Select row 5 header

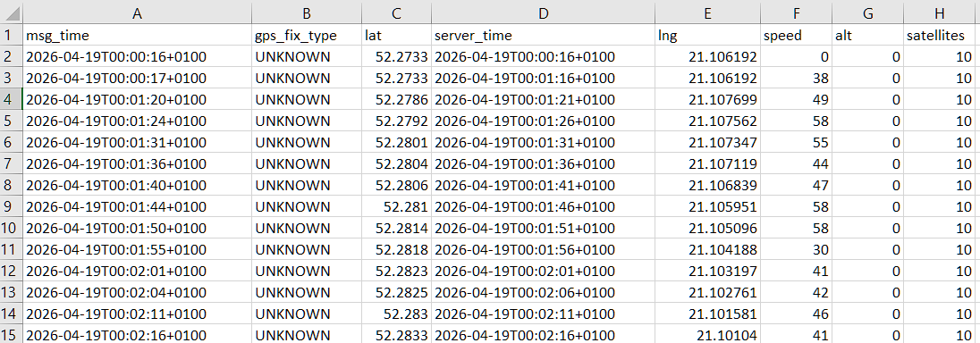point(12,121)
